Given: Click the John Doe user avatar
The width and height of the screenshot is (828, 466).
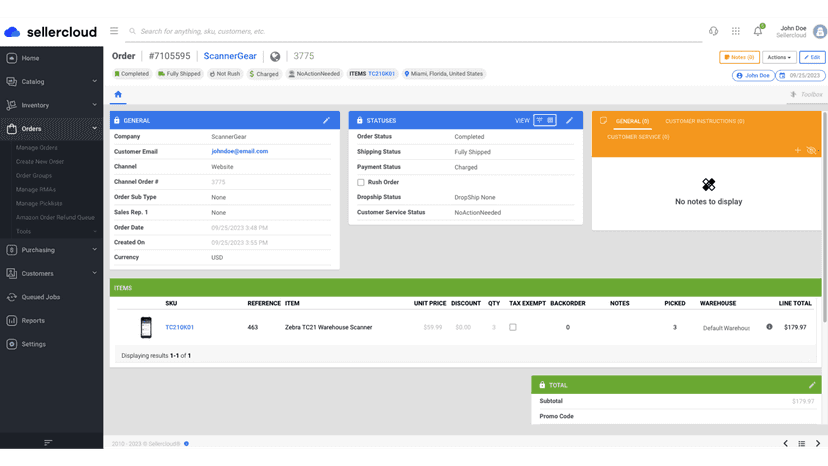Looking at the screenshot, I should [x=820, y=31].
